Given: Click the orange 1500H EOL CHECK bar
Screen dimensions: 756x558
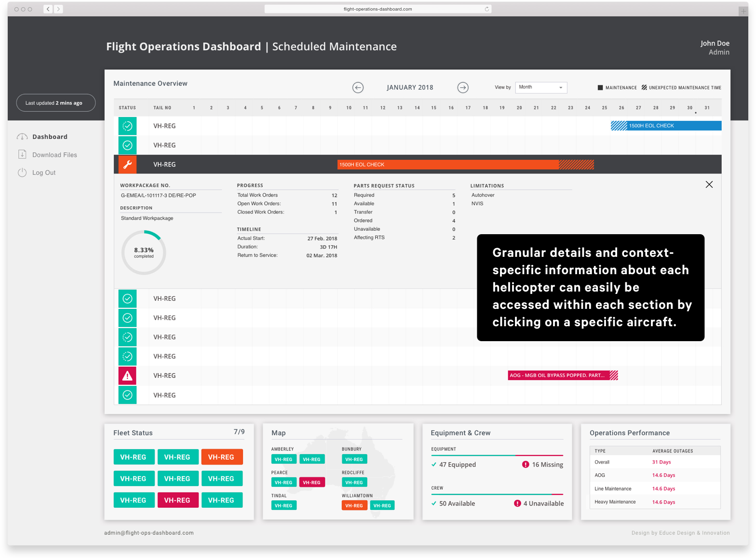Looking at the screenshot, I should point(448,164).
